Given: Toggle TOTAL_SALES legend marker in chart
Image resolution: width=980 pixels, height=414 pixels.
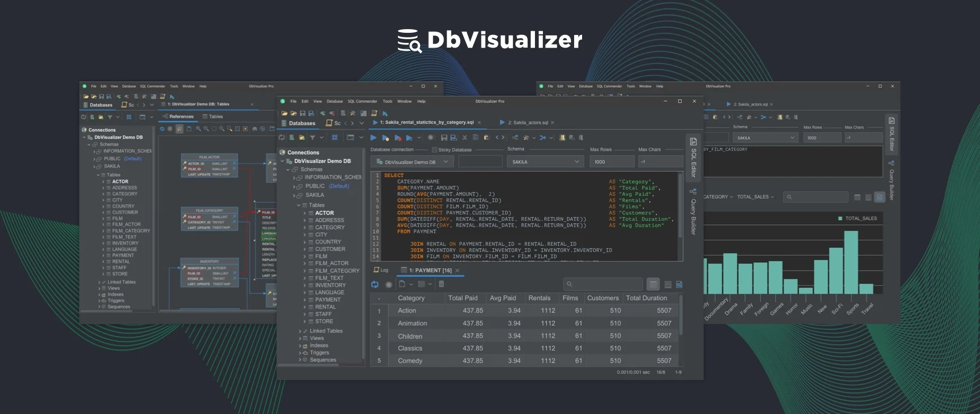Looking at the screenshot, I should (840, 218).
